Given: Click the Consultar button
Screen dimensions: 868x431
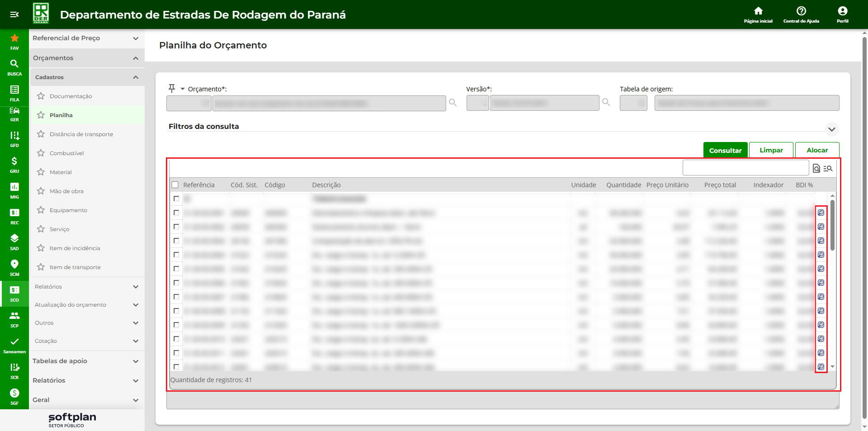Looking at the screenshot, I should (x=725, y=150).
